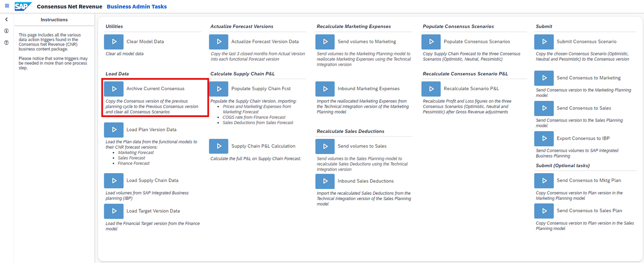This screenshot has width=644, height=263.
Task: Click the Inbound Marketing Expenses label
Action: pos(369,89)
